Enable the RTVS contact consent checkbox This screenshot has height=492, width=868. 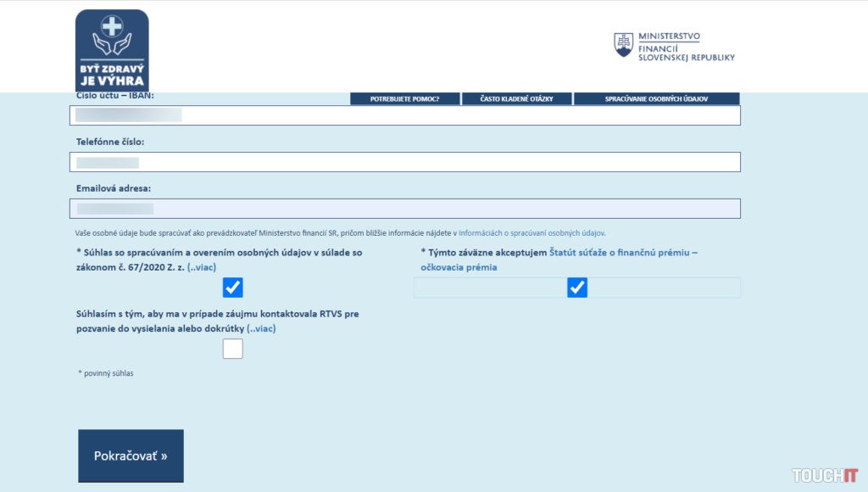click(x=233, y=349)
